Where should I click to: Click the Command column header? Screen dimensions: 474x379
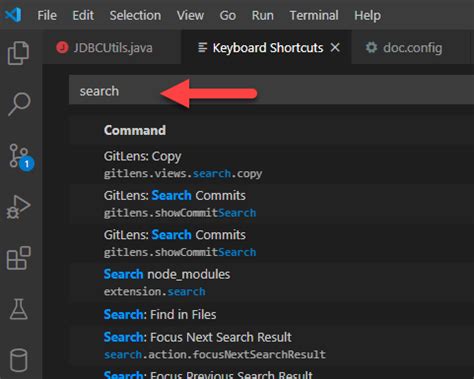coord(135,130)
